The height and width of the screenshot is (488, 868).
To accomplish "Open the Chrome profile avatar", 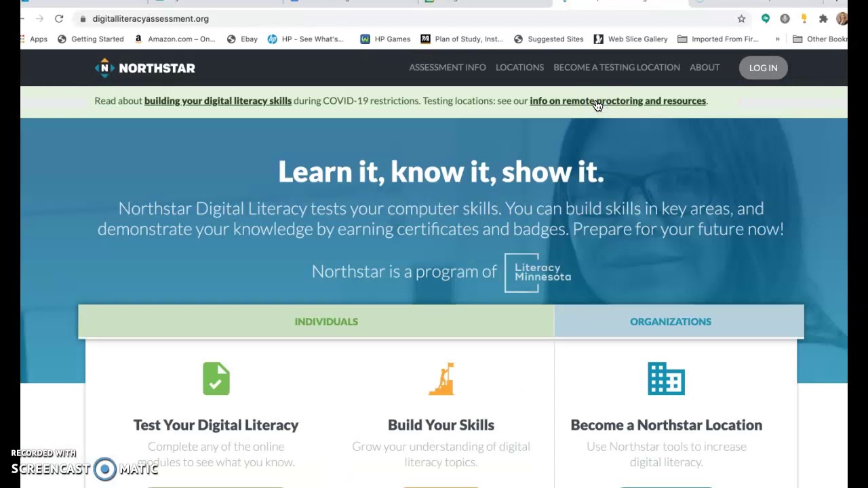I will point(842,19).
